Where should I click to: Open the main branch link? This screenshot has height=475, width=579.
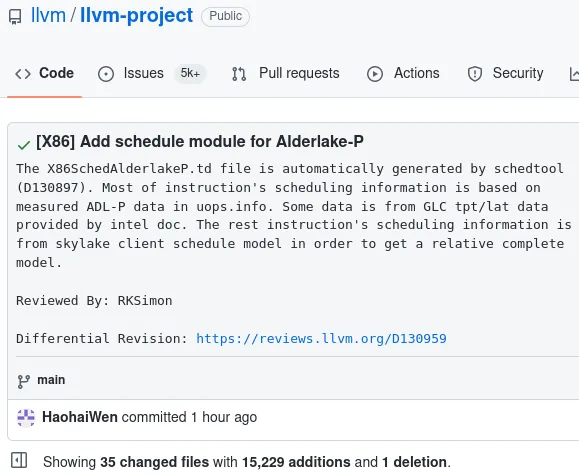[x=51, y=380]
